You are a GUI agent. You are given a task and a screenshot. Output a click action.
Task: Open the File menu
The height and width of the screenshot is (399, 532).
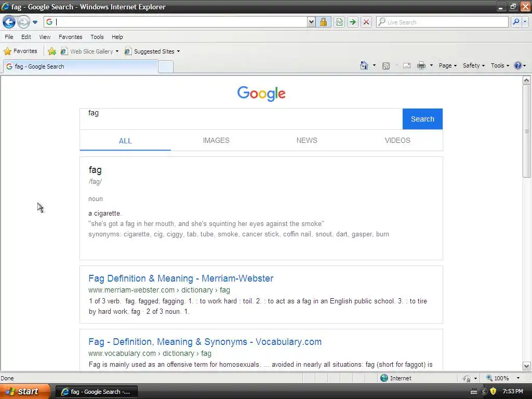[x=9, y=37]
